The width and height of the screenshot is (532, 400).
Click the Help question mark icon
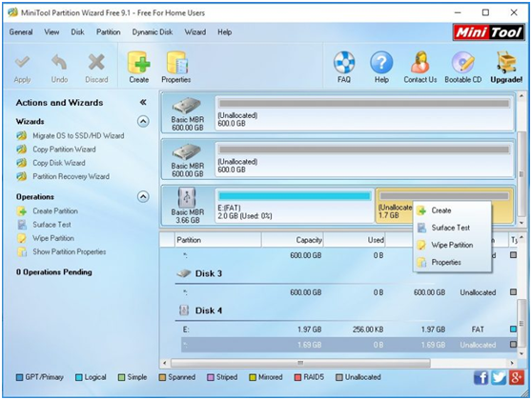(381, 62)
